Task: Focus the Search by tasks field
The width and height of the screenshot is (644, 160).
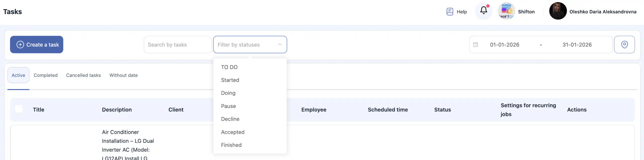Action: [x=177, y=45]
